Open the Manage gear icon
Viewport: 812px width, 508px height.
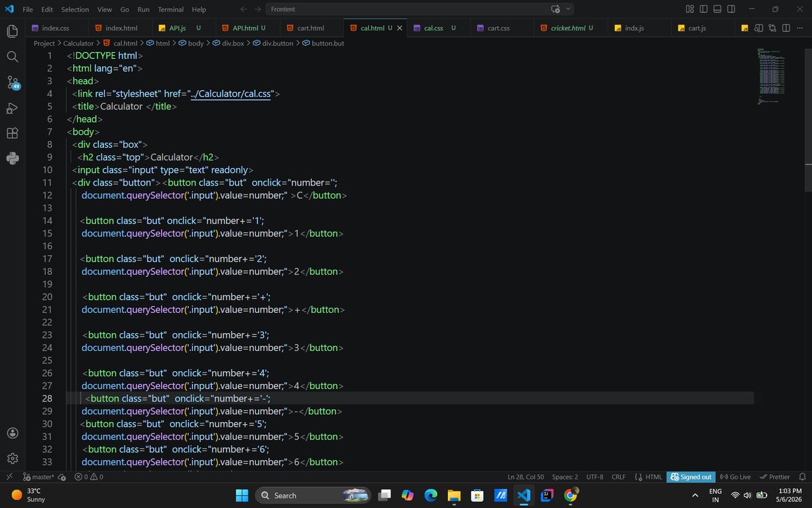[x=12, y=459]
